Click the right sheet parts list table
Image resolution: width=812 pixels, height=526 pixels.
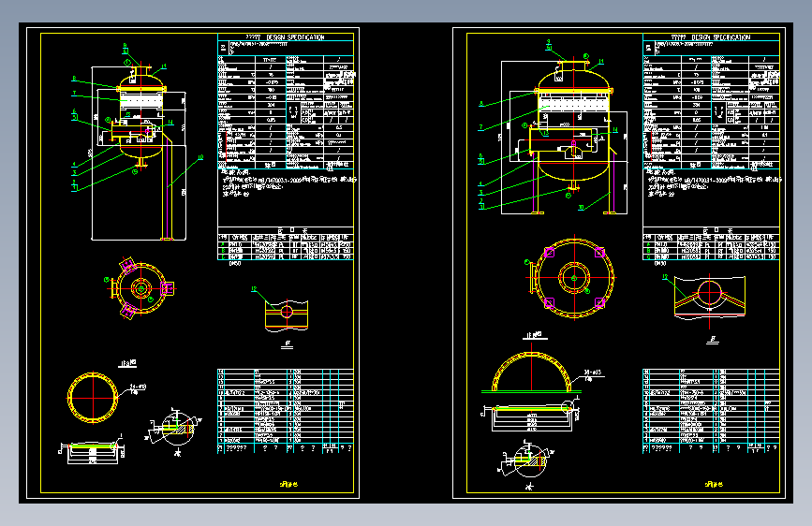711,412
